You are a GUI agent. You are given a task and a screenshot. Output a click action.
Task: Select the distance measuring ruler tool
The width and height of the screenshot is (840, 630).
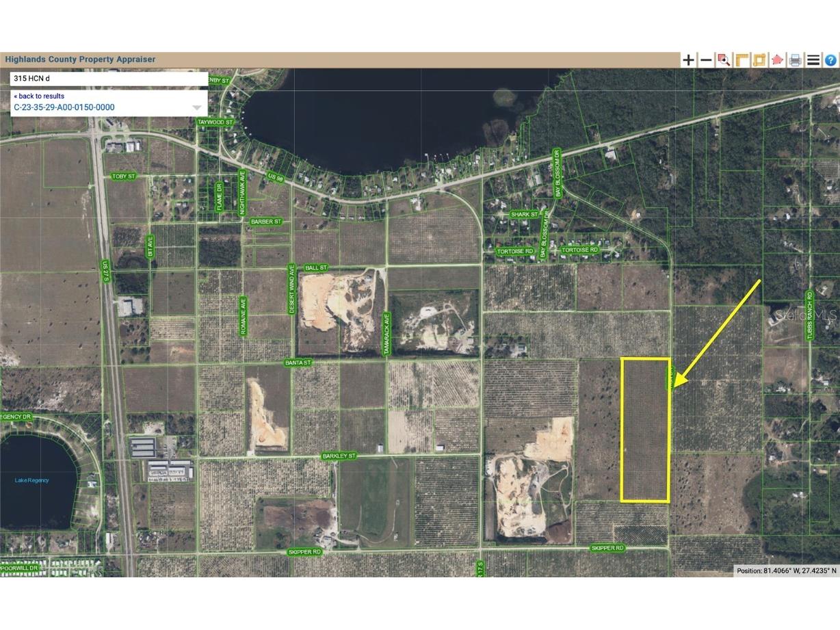[x=741, y=60]
